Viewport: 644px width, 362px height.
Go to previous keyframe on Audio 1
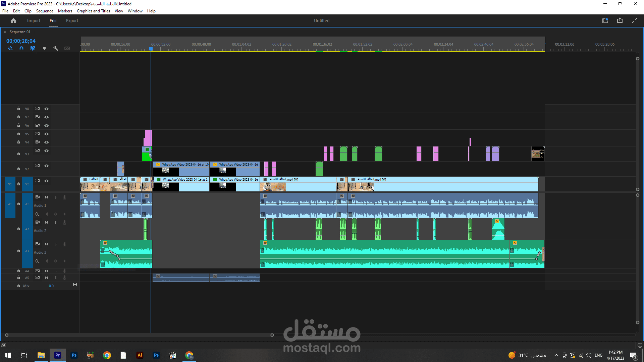click(x=47, y=214)
